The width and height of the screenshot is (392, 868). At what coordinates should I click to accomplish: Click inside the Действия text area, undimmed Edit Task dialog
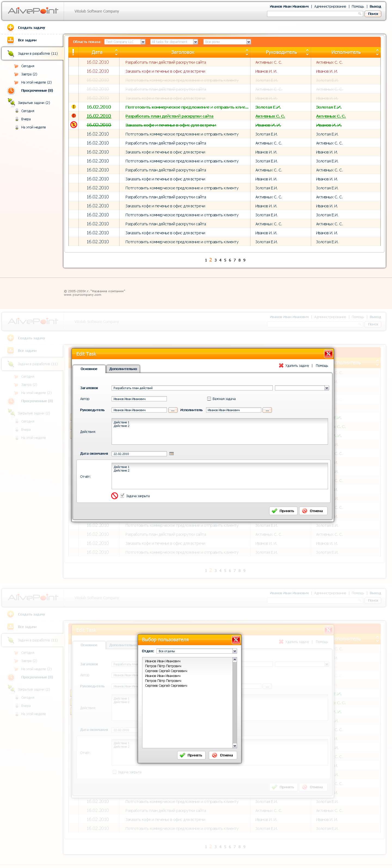220,431
